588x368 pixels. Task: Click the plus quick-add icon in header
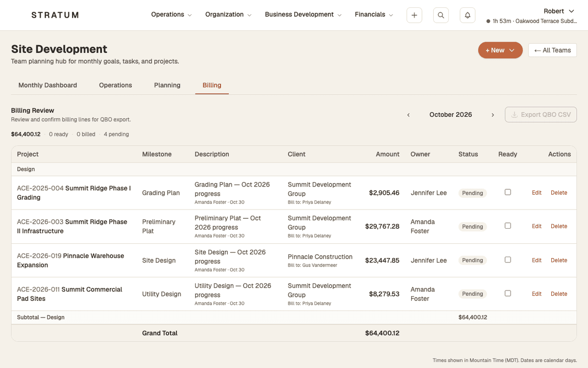click(x=414, y=15)
